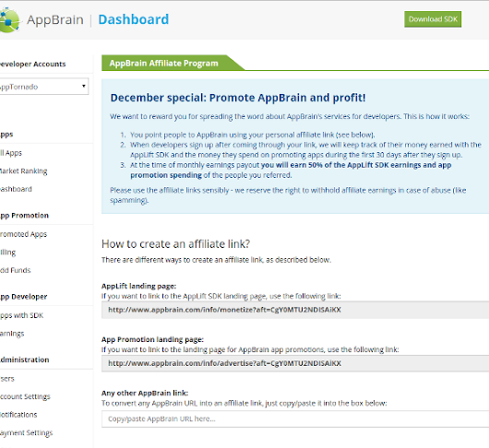Click the App Developer sidebar heading
Image resolution: width=489 pixels, height=448 pixels.
coord(23,297)
